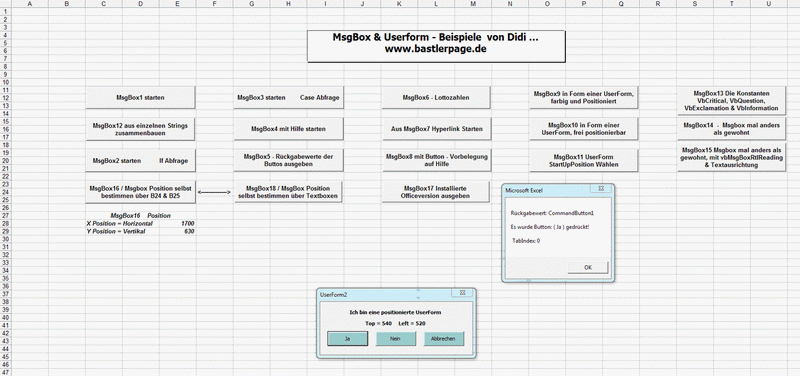This screenshot has width=800, height=376.
Task: Click Abbrechen in UserForm2
Action: pos(444,338)
